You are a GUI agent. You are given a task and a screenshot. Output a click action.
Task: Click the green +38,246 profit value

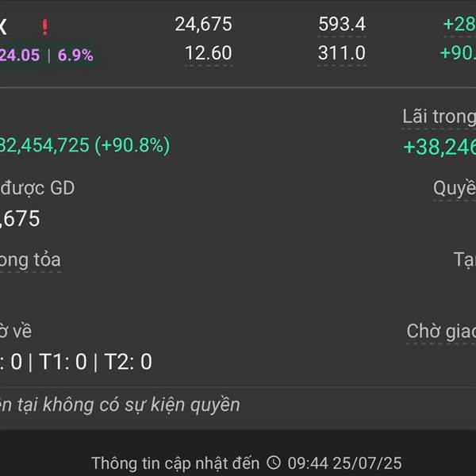440,147
